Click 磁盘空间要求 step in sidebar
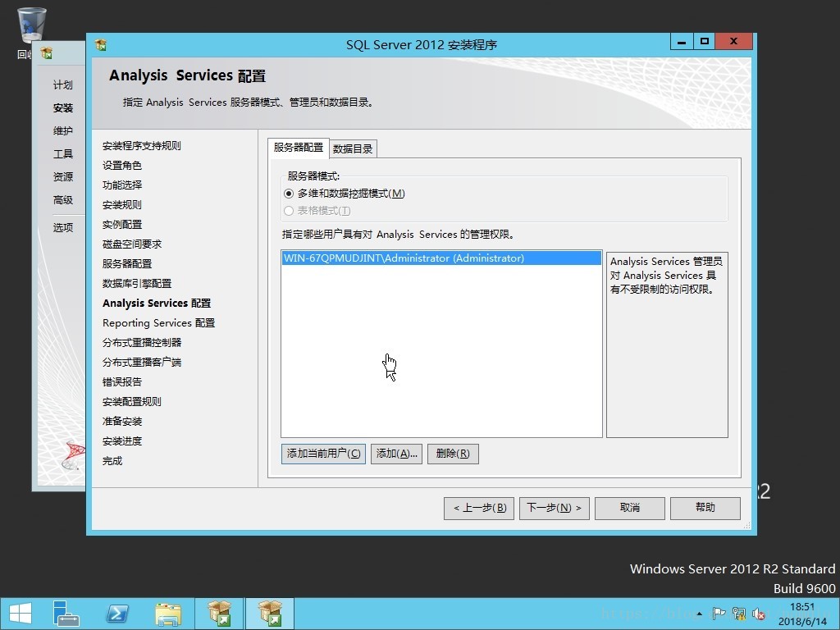The image size is (840, 630). [132, 244]
